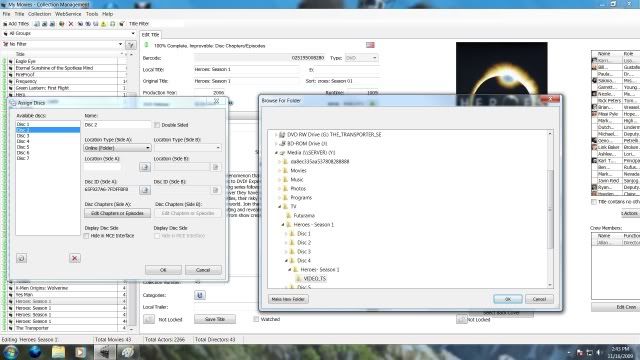Click OK in the Assign Discs dialog
Image resolution: width=640 pixels, height=360 pixels.
pyautogui.click(x=163, y=270)
